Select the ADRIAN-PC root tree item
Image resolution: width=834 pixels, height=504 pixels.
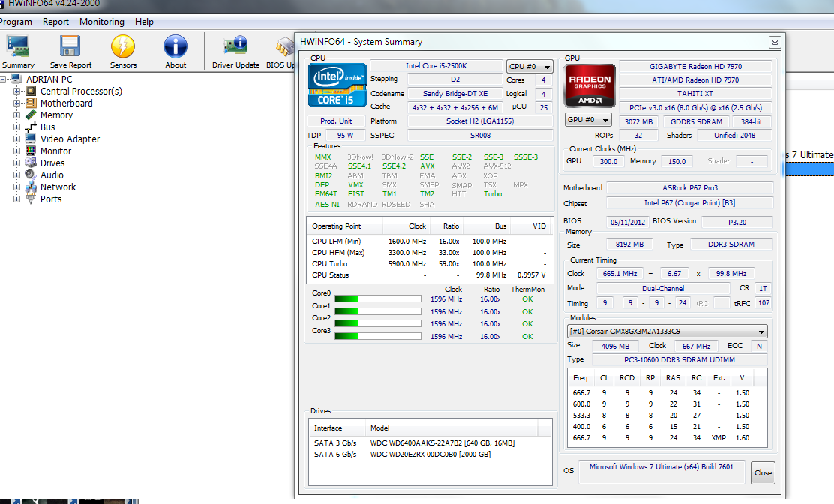coord(49,79)
